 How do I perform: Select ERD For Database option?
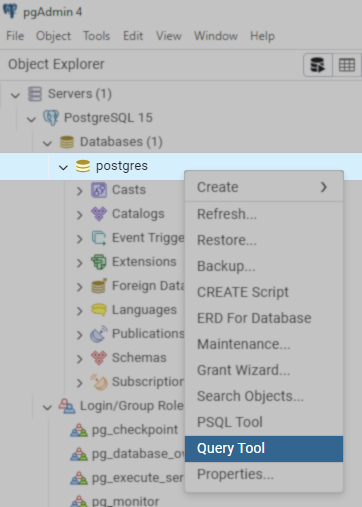[264, 318]
